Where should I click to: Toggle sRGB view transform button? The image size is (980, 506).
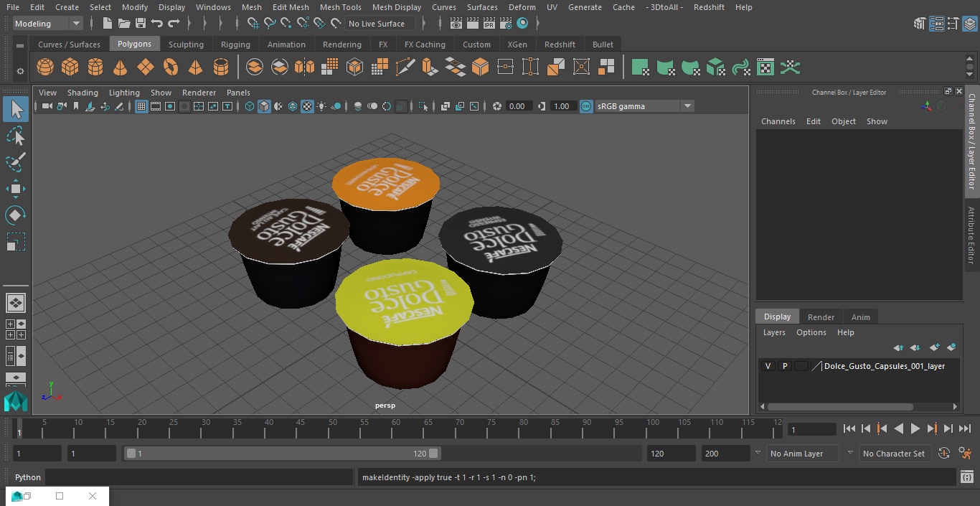pyautogui.click(x=586, y=106)
